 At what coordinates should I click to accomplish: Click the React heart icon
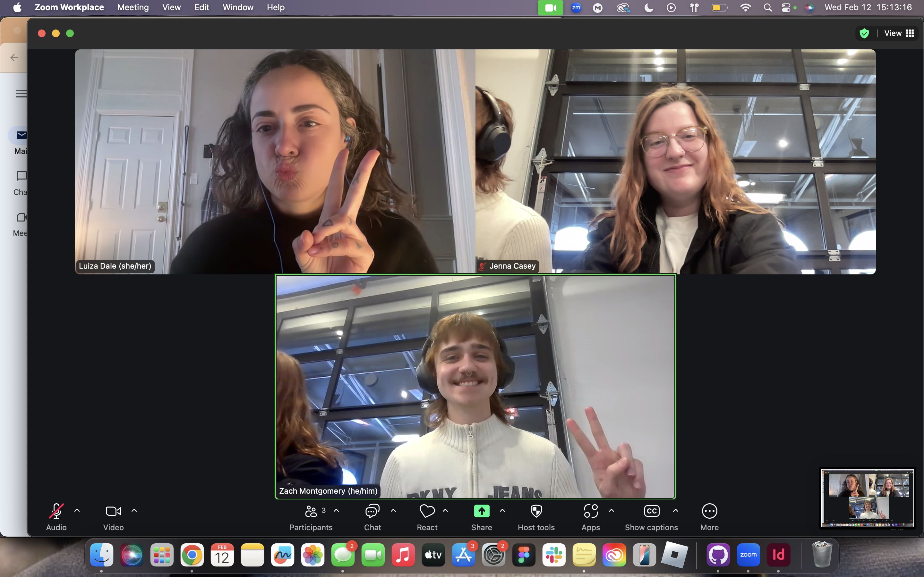tap(427, 511)
